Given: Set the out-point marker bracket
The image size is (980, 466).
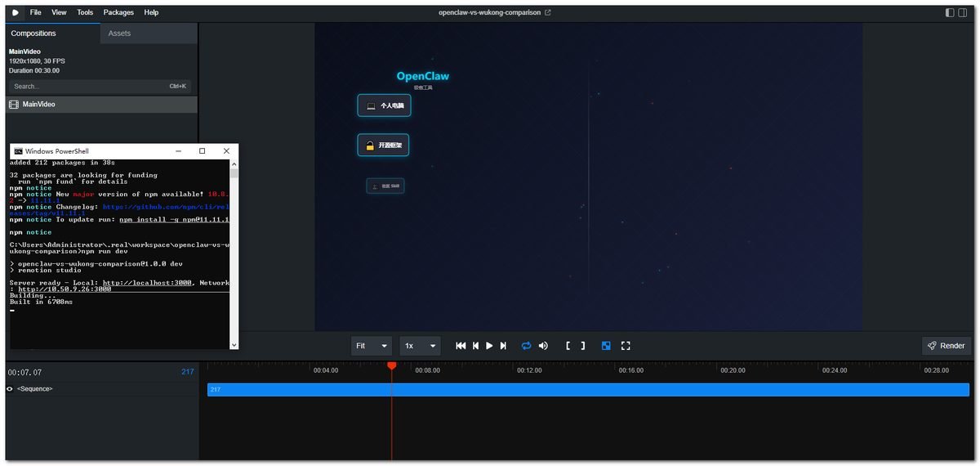Looking at the screenshot, I should click(x=583, y=346).
